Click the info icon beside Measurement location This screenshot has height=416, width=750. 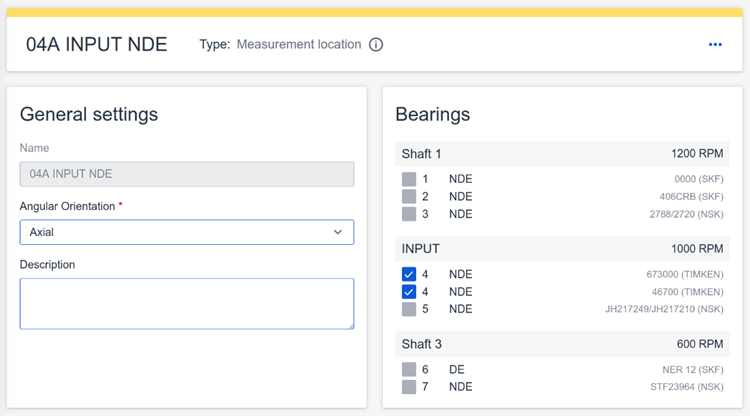pos(376,45)
